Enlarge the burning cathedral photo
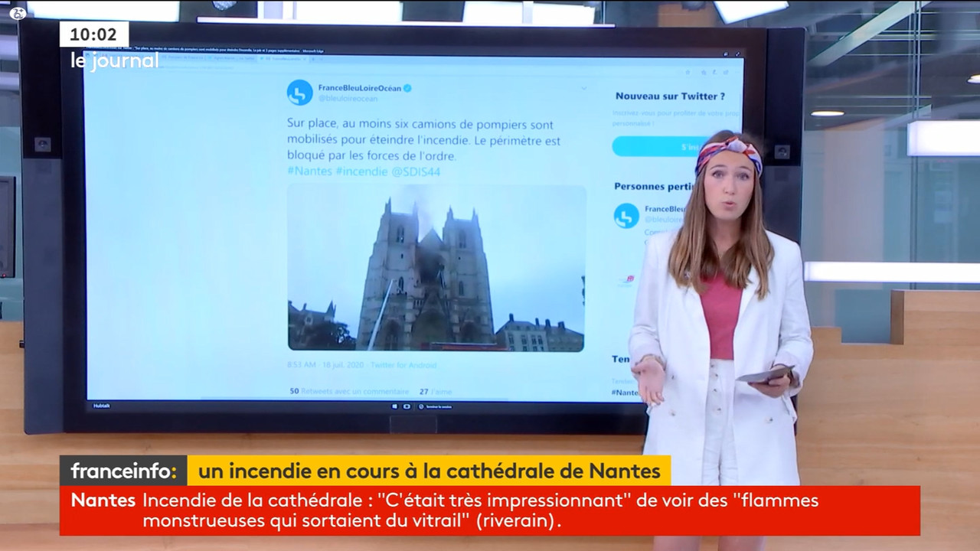This screenshot has width=980, height=551. pyautogui.click(x=436, y=268)
